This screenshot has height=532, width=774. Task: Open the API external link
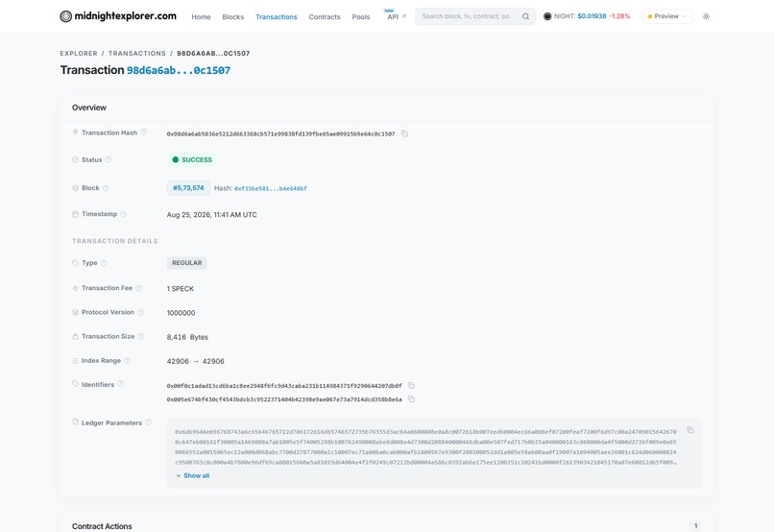click(397, 16)
